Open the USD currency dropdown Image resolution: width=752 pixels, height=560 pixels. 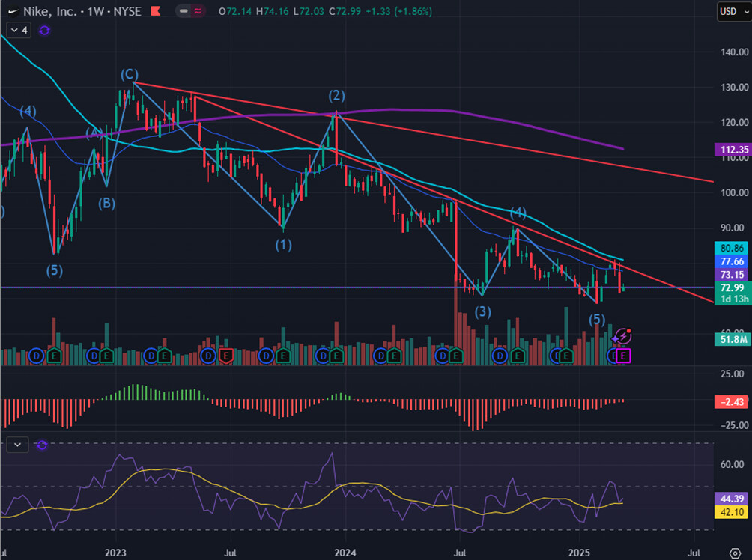[x=729, y=11]
